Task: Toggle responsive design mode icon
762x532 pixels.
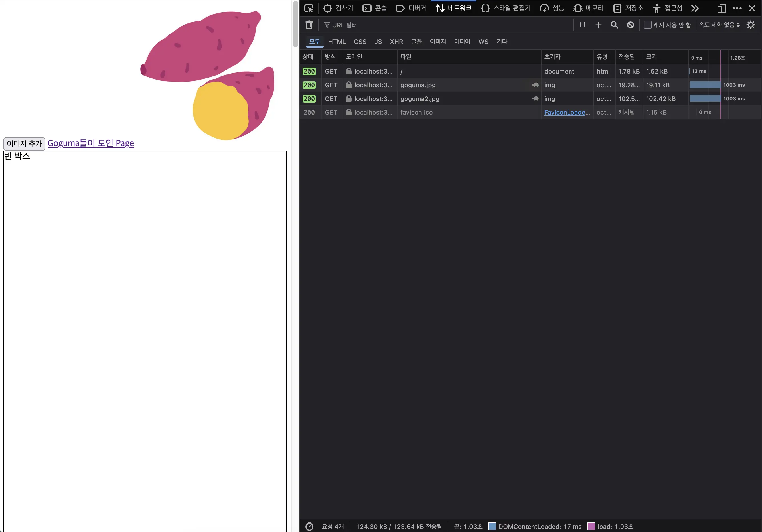Action: [x=722, y=8]
